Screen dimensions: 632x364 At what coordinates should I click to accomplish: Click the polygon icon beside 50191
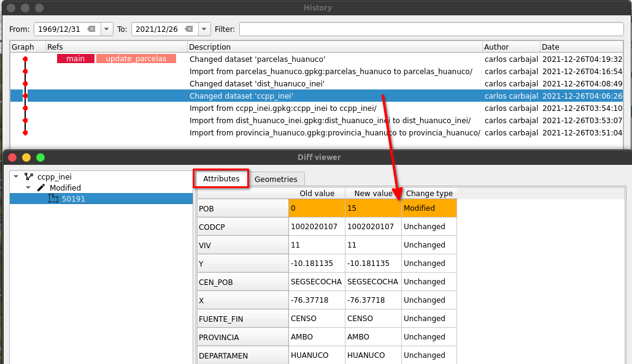53,199
